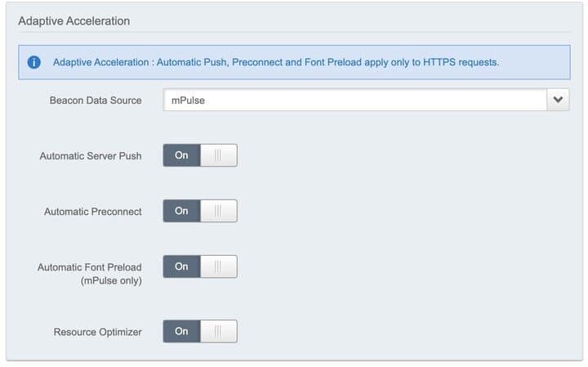Click the grip handle on Server Push switch
The image size is (588, 367).
(218, 155)
